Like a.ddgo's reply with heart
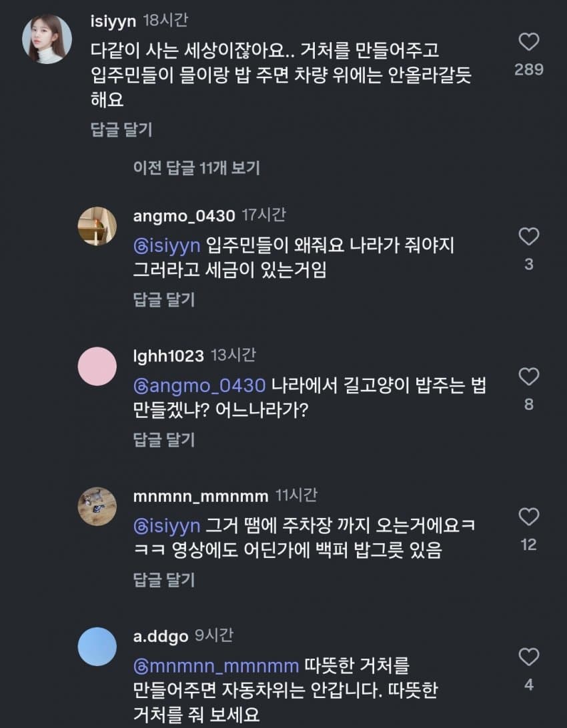 click(x=529, y=657)
